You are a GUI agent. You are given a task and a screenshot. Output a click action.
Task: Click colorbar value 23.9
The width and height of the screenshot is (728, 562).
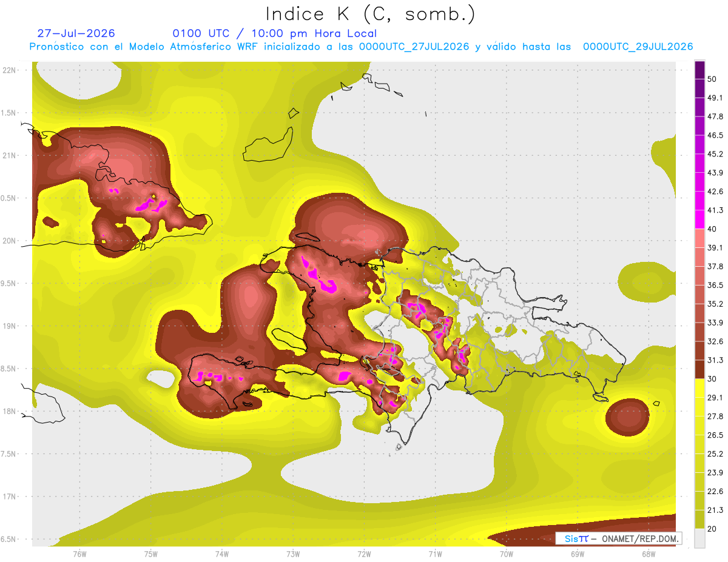(715, 472)
